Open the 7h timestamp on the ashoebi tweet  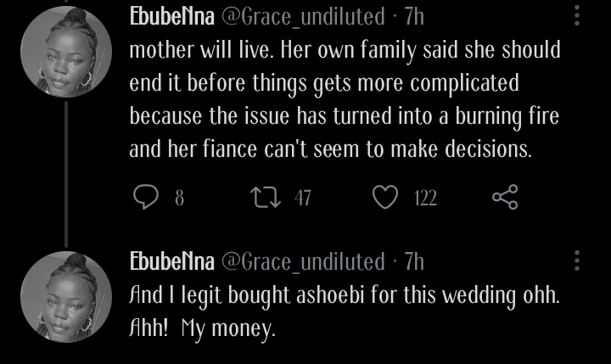[414, 261]
